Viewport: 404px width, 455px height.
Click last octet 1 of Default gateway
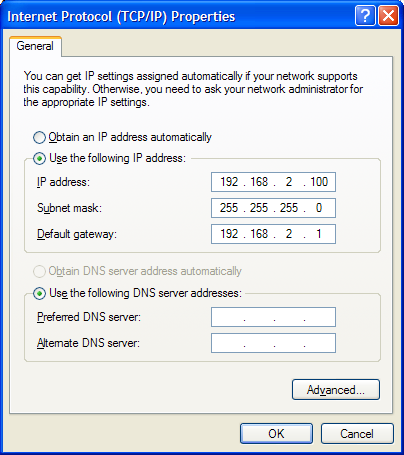coord(319,234)
